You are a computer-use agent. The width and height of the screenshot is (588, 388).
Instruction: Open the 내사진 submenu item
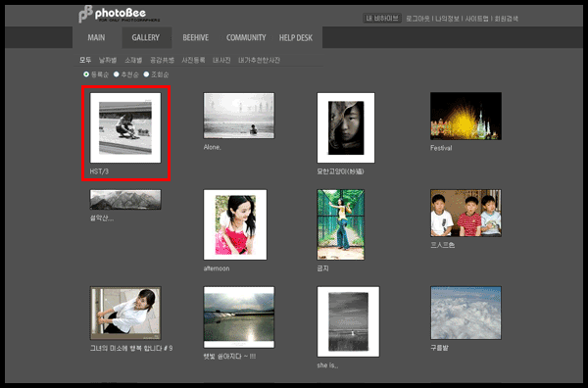[x=221, y=60]
